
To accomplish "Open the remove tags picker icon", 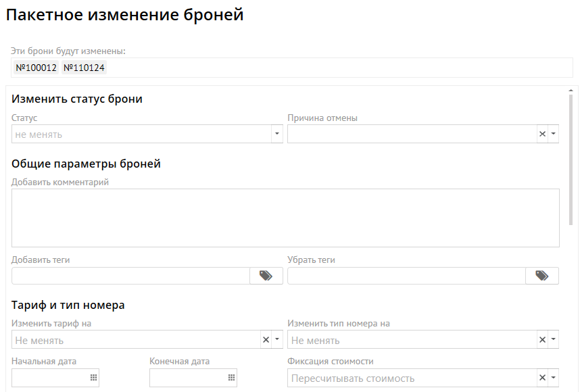I will tap(541, 276).
